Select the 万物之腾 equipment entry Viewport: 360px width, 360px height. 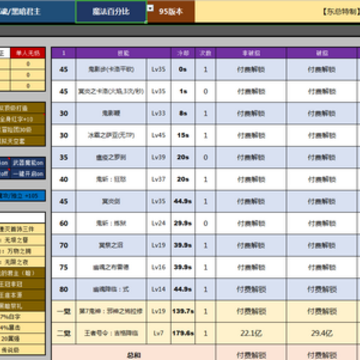click(22, 251)
